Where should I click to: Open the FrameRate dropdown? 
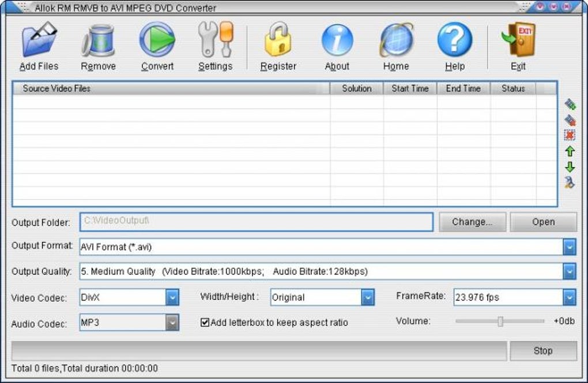click(569, 298)
